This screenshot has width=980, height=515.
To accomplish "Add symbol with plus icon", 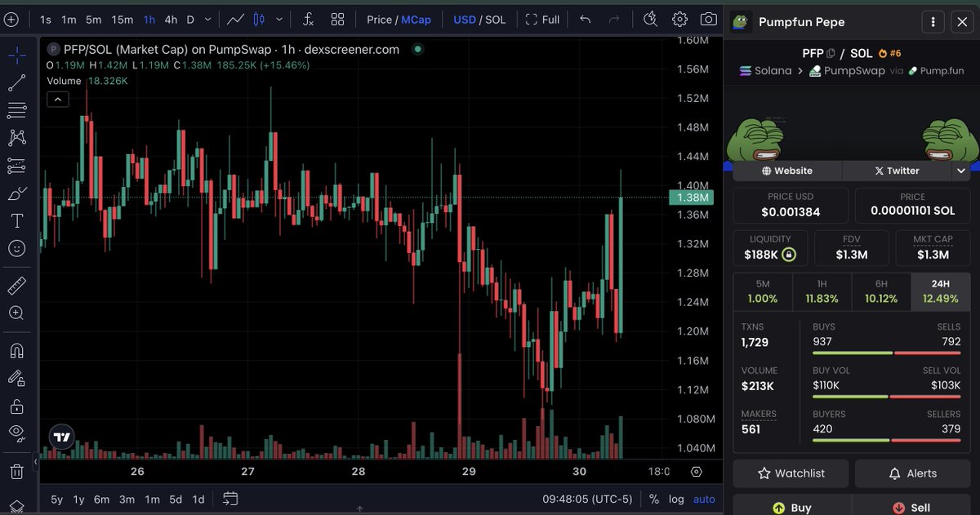I will pos(11,19).
